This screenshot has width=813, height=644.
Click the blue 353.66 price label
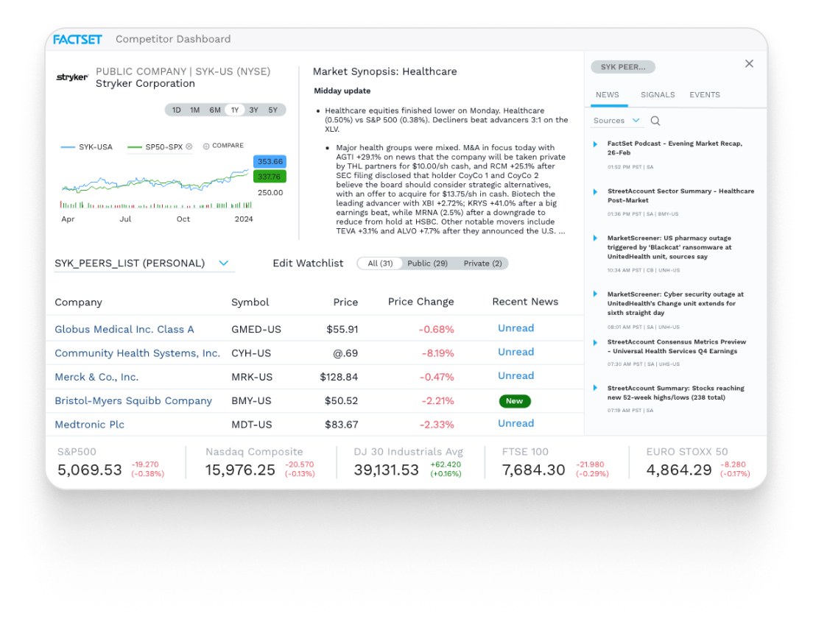click(270, 162)
